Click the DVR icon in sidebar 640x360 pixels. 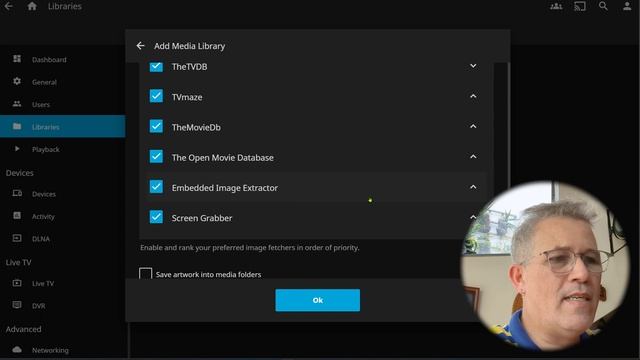(x=17, y=305)
